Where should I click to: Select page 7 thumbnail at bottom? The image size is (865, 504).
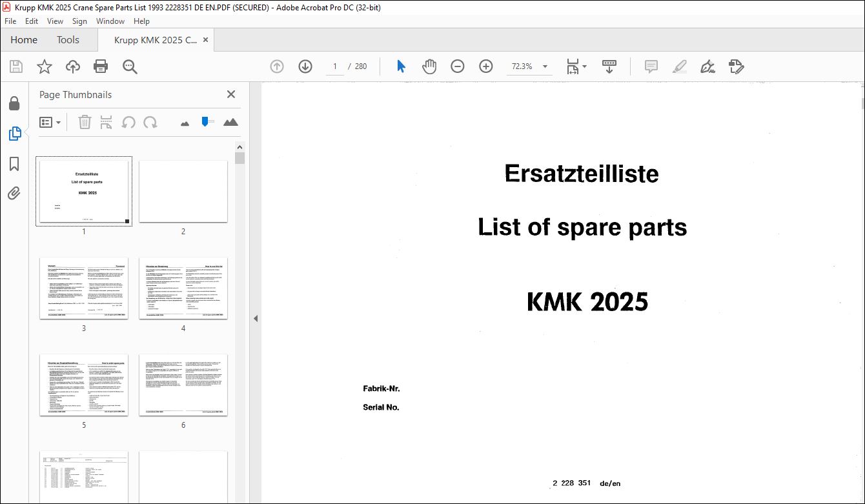pos(84,477)
